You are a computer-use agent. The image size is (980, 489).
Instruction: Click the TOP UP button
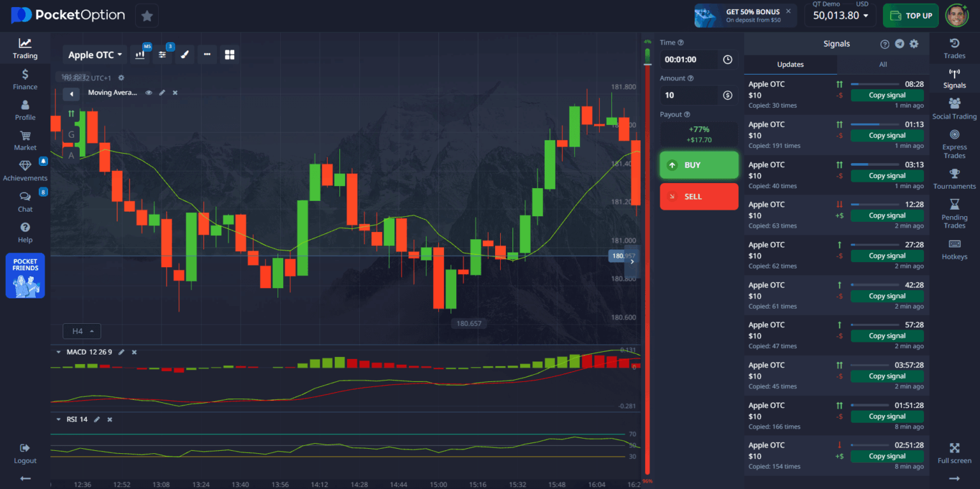click(x=910, y=15)
